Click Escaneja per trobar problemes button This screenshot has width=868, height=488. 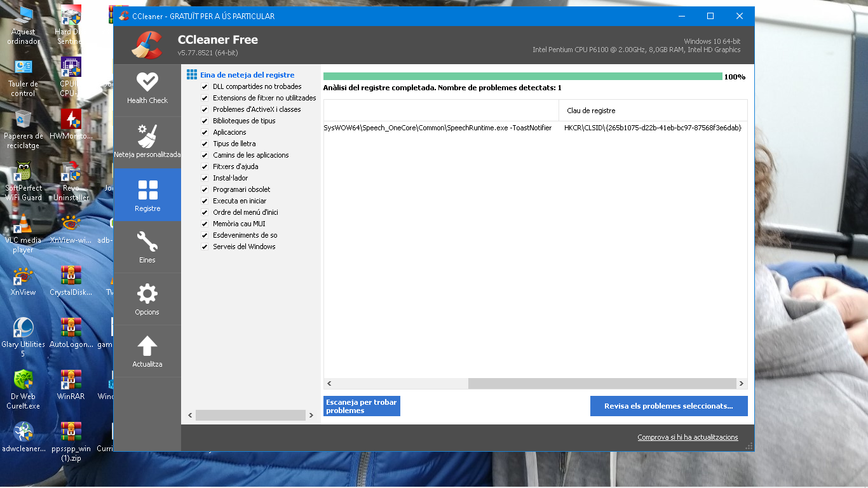[x=362, y=406]
